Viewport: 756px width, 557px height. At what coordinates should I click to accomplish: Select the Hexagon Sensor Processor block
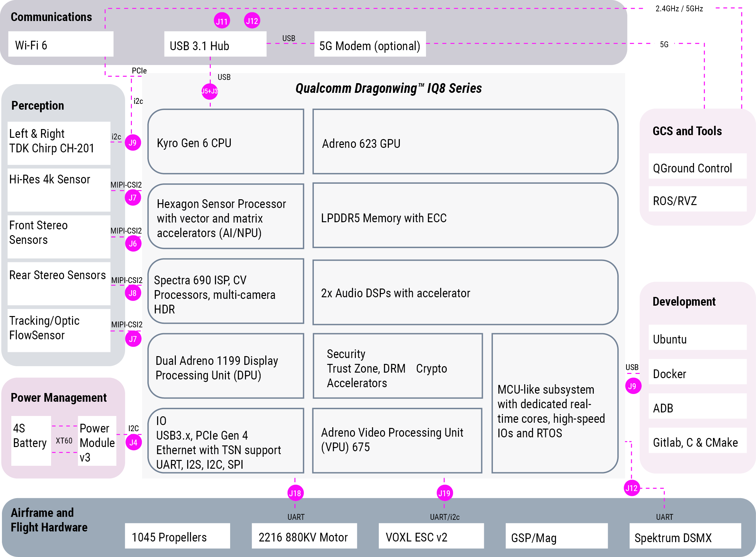click(226, 216)
